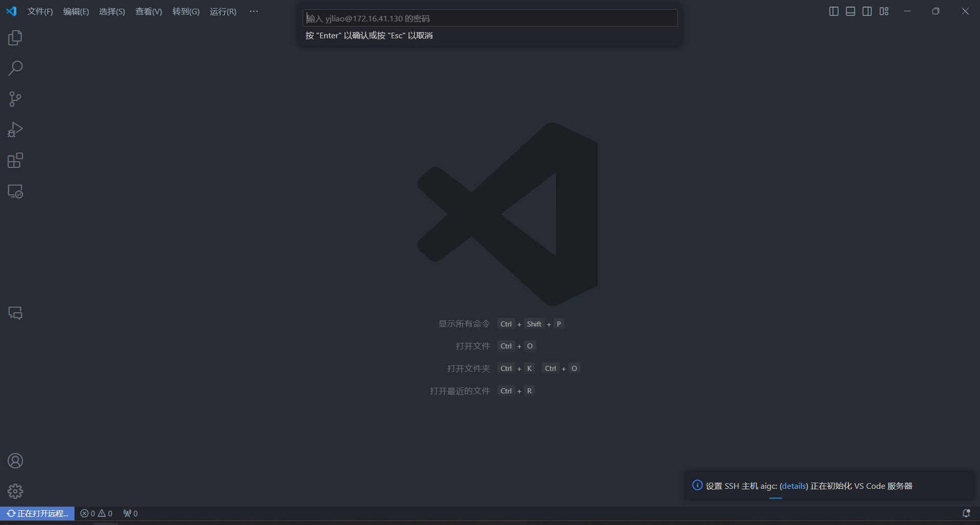Open the Extensions view
Image resolution: width=980 pixels, height=525 pixels.
pos(15,161)
